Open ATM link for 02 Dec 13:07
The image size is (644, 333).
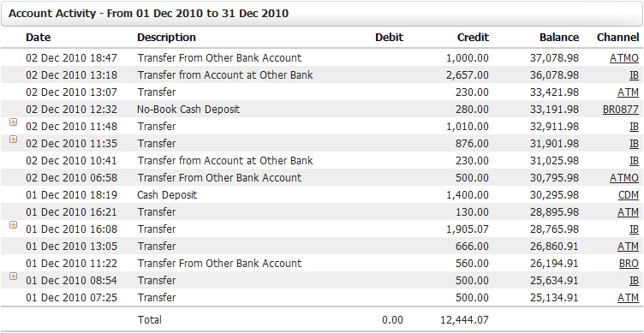pyautogui.click(x=628, y=92)
